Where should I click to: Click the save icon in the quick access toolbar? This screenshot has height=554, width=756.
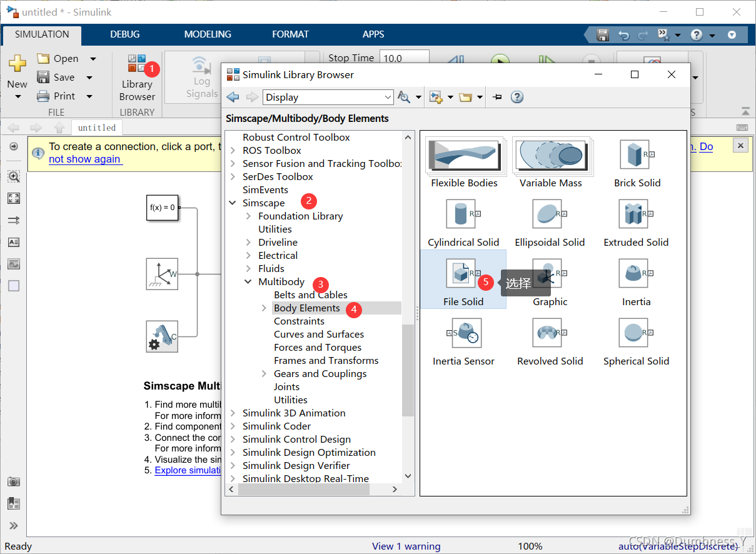(x=602, y=35)
